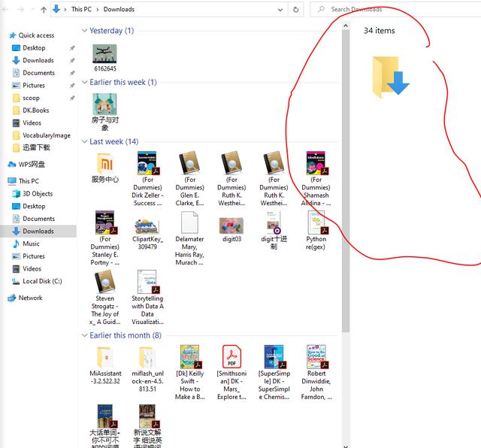The image size is (481, 448).
Task: Open the 房子与对象 image file
Action: click(104, 112)
